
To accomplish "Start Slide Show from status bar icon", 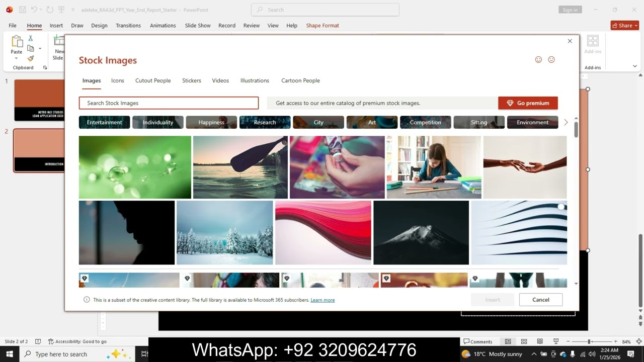I will tap(556, 341).
